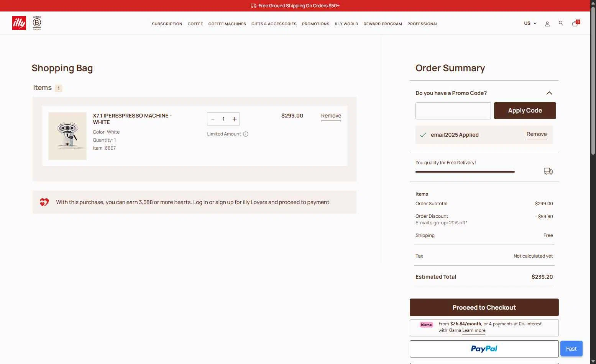Click the illy Lovers hearts icon
Image resolution: width=596 pixels, height=364 pixels.
[x=44, y=202]
